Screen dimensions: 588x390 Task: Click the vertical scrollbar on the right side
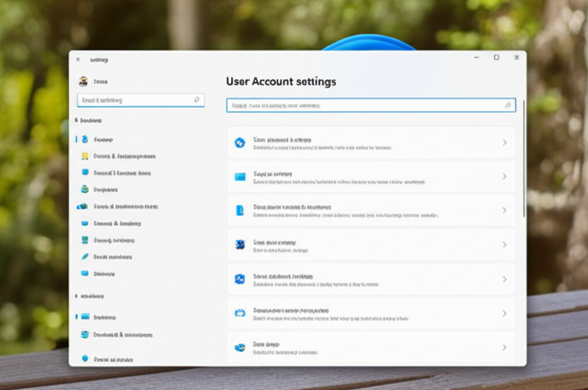(x=524, y=161)
